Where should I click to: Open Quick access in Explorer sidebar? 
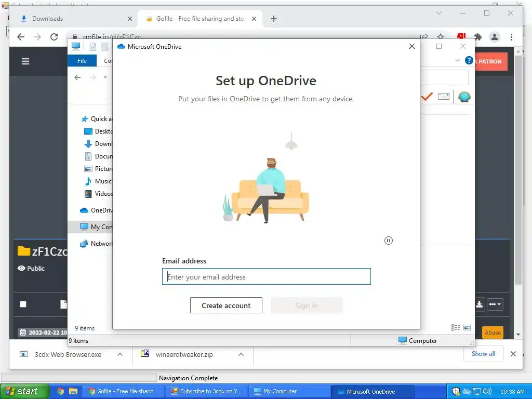[x=97, y=119]
